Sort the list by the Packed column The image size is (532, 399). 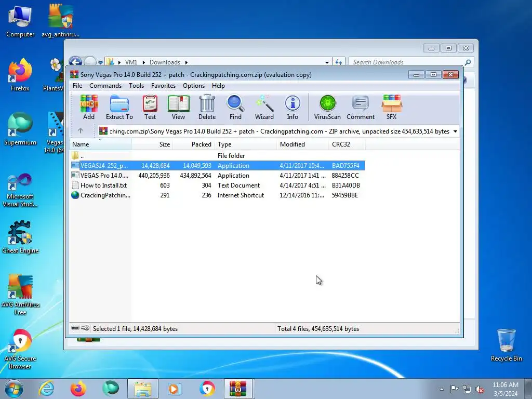tap(194, 144)
